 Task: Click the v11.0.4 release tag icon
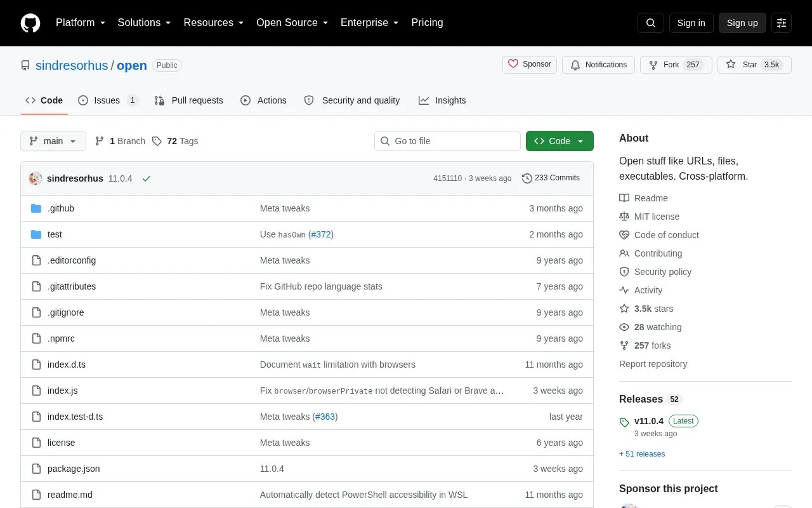624,422
